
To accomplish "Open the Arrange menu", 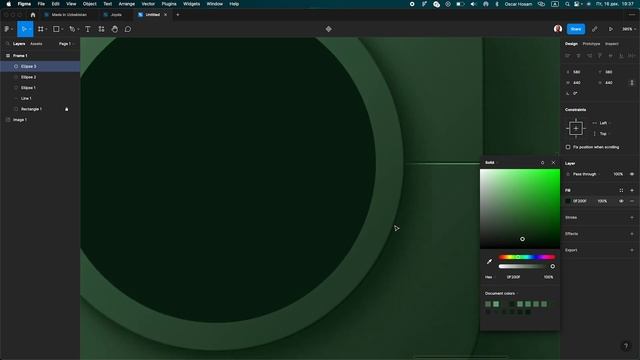I will tap(127, 4).
